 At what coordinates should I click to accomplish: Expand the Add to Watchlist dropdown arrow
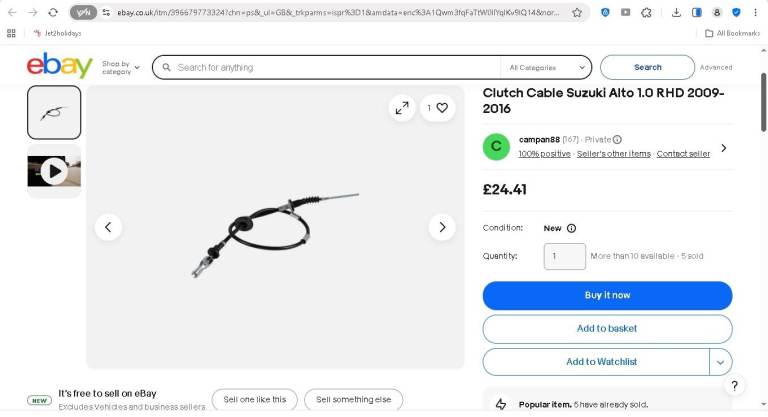720,362
